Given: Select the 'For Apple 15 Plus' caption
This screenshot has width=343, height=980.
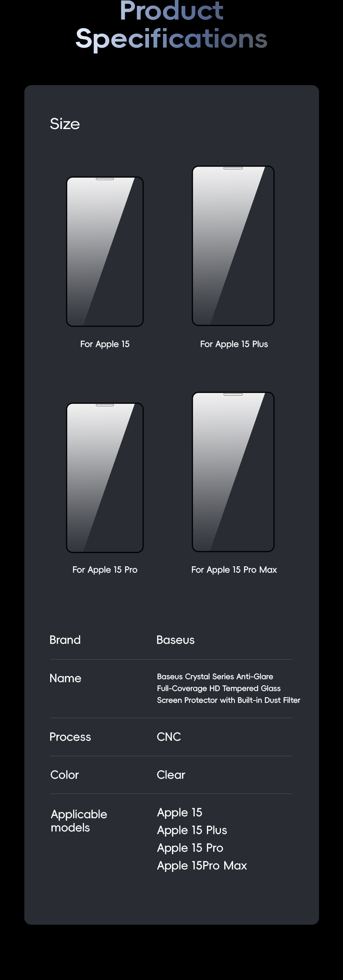Looking at the screenshot, I should (234, 344).
